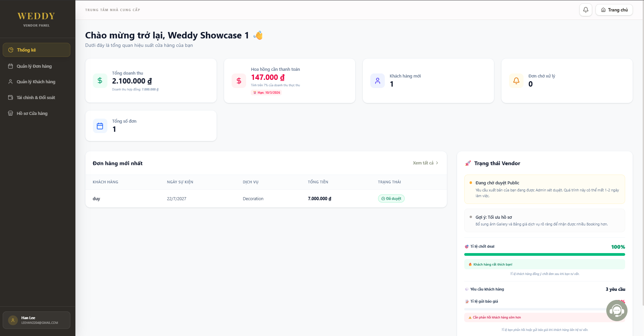Click the Han Lee user avatar
Screen dimensions: 644x336
[13, 320]
